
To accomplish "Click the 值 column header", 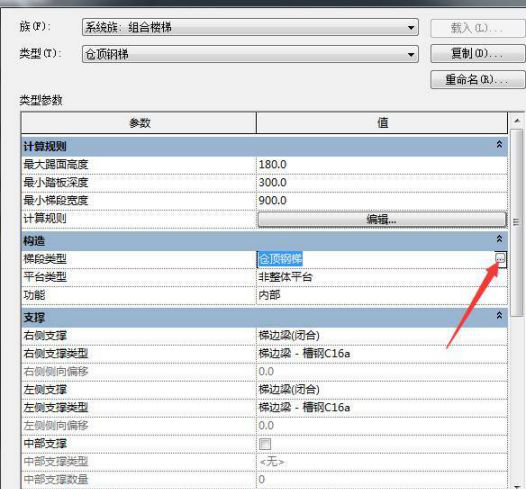I will click(382, 123).
